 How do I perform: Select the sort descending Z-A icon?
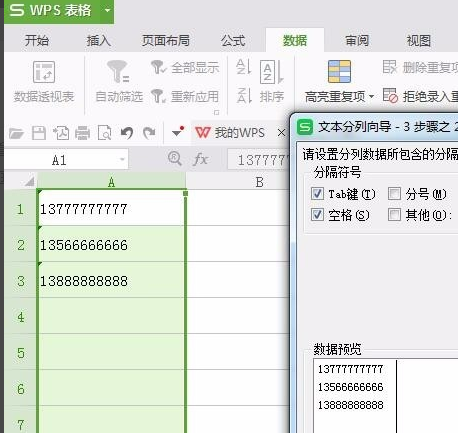[243, 96]
